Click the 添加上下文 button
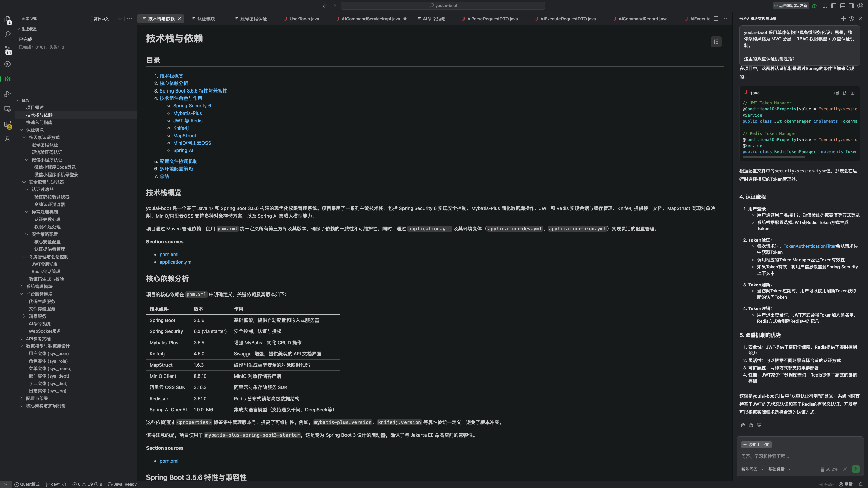Image resolution: width=868 pixels, height=488 pixels. [x=756, y=444]
